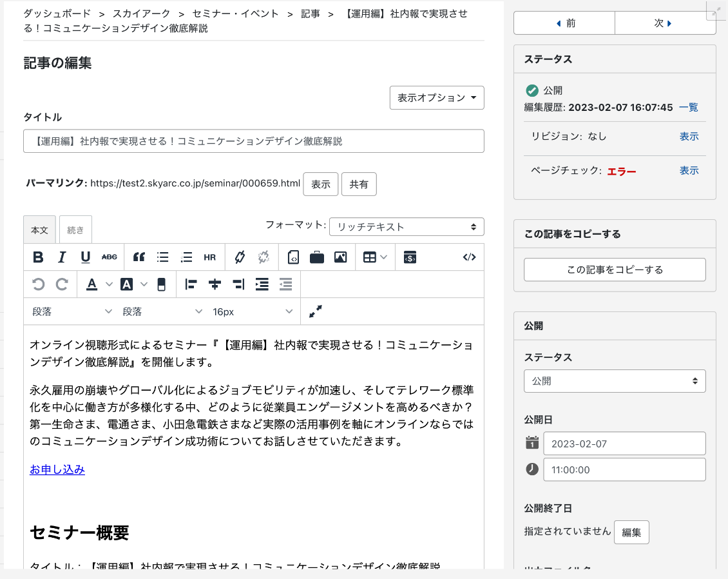Image resolution: width=728 pixels, height=579 pixels.
Task: Insert an image using the picture icon
Action: [x=340, y=257]
